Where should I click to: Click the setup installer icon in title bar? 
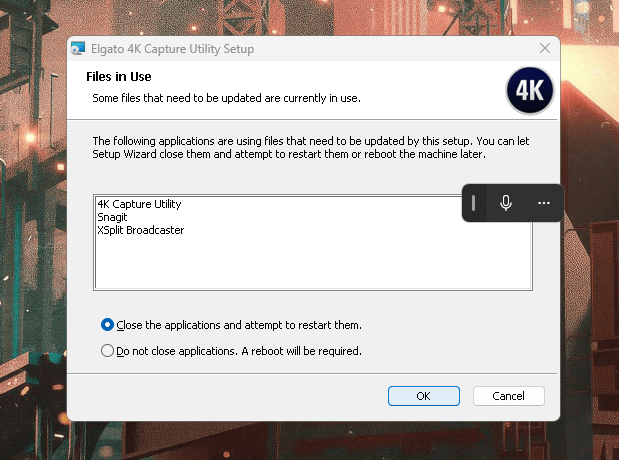78,49
